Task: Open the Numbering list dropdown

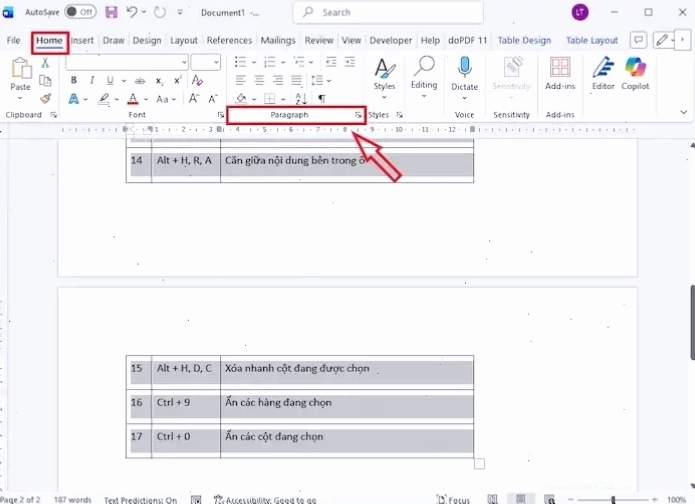Action: tap(283, 63)
